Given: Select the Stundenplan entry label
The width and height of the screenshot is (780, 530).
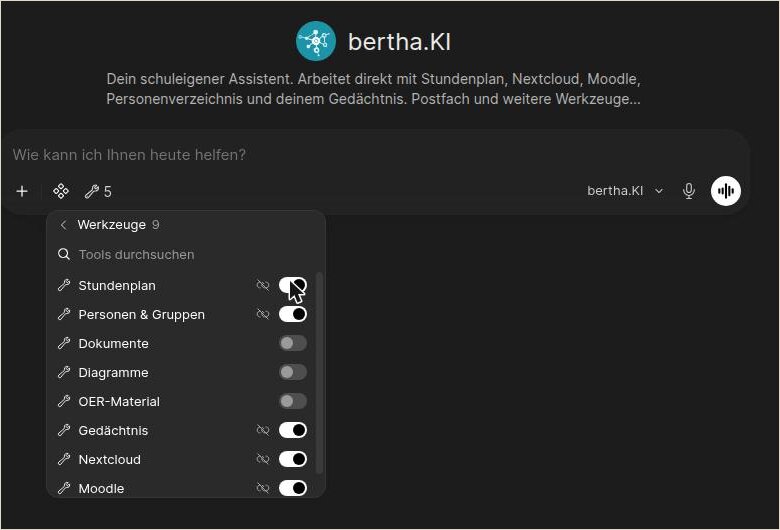Looking at the screenshot, I should click(x=117, y=286).
